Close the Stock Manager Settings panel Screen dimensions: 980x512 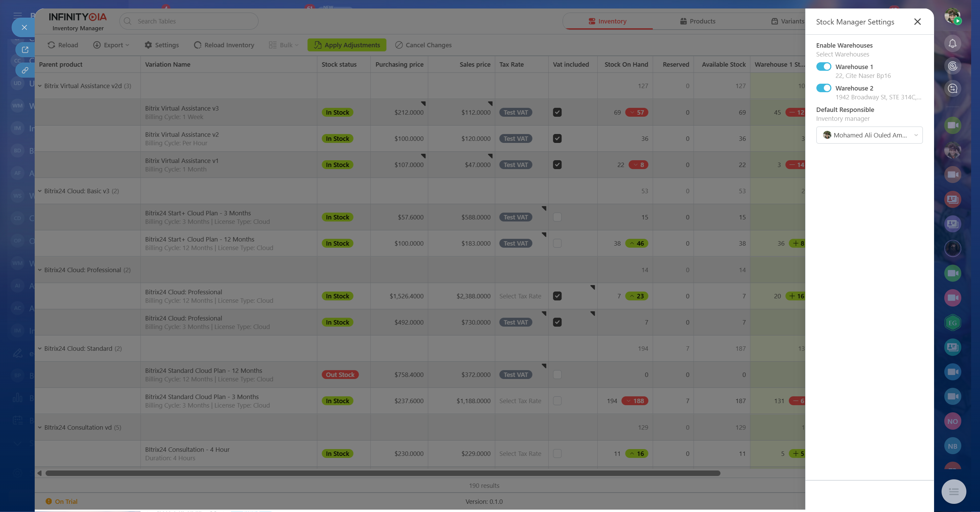[x=917, y=22]
